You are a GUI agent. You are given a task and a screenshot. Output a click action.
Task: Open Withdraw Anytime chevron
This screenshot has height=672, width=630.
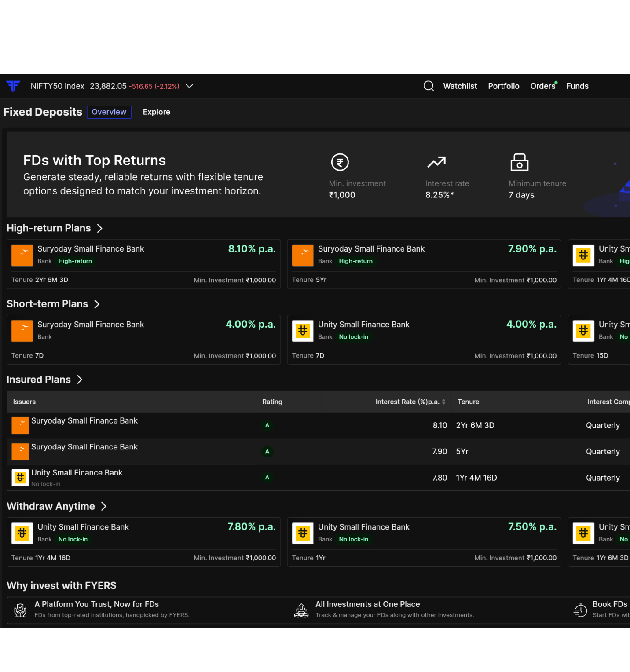(104, 506)
